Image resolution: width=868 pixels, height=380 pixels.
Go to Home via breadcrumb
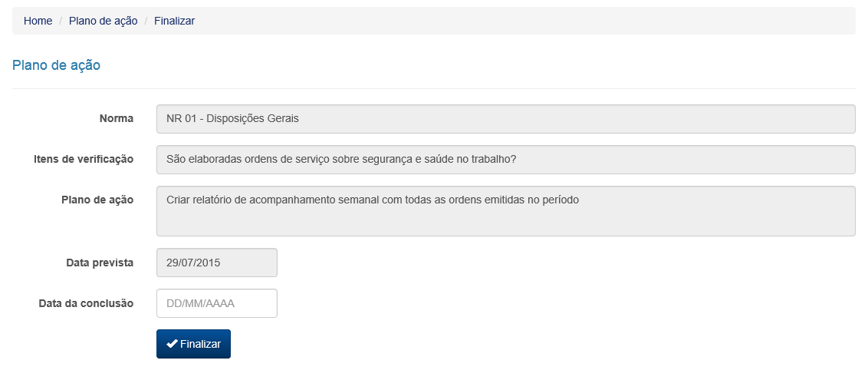coord(38,21)
